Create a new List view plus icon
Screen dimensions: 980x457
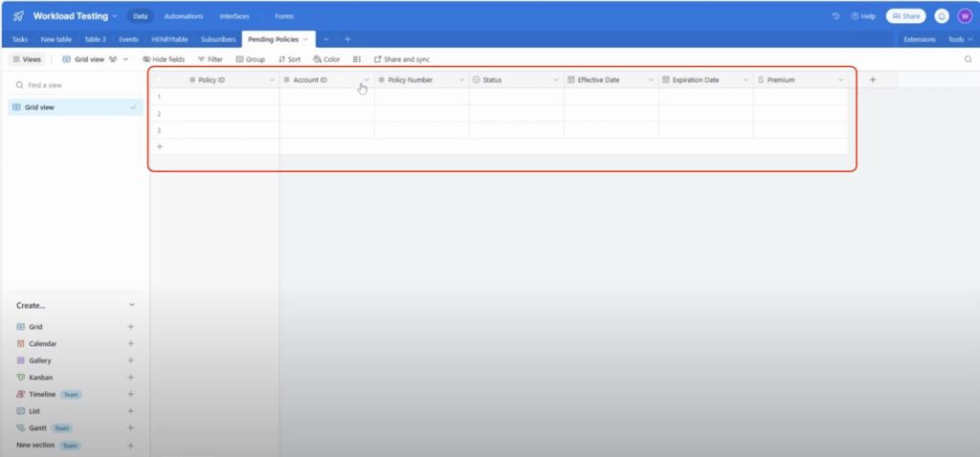pos(130,411)
